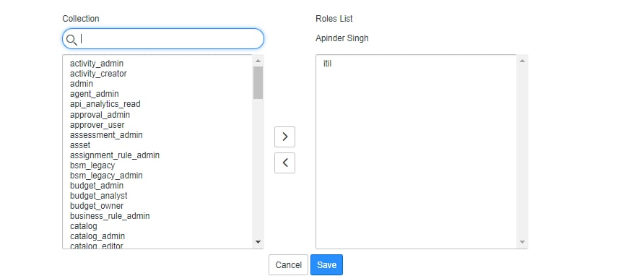Click Roles List scroll-down arrow
The image size is (644, 276).
pos(522,242)
